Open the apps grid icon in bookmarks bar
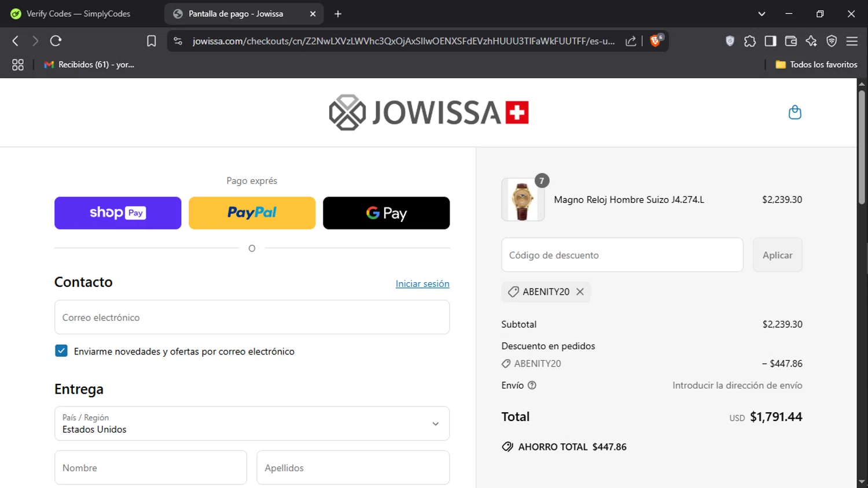 (x=18, y=65)
